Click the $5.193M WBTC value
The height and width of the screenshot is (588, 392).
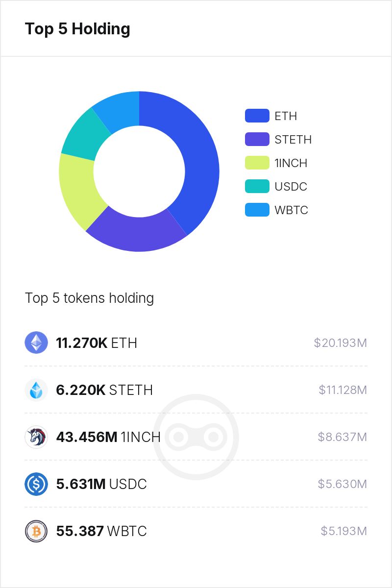coord(343,531)
